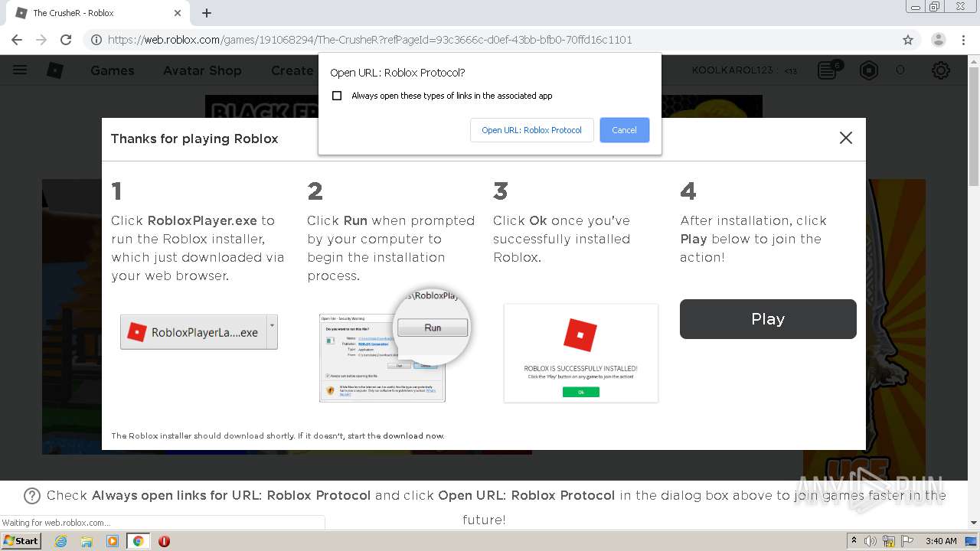This screenshot has width=980, height=551.
Task: Click Chrome icon in taskbar
Action: 138,541
